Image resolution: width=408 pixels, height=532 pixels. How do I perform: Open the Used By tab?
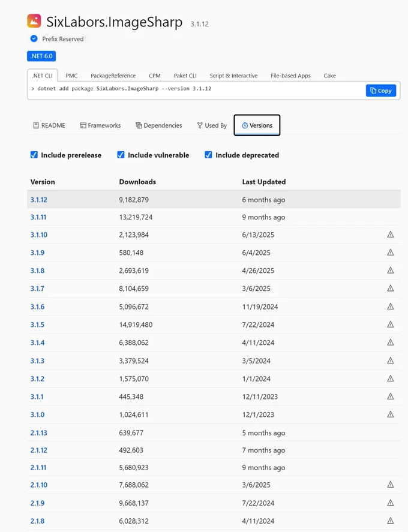pos(212,125)
